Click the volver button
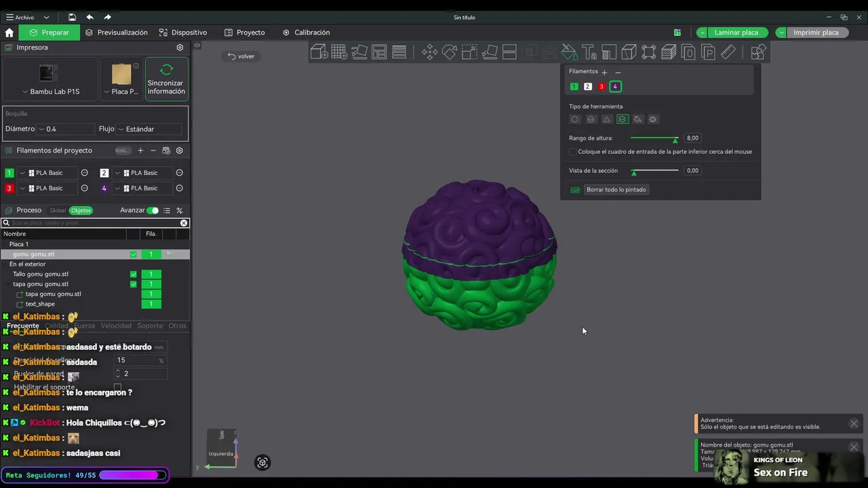868x488 pixels. 241,56
